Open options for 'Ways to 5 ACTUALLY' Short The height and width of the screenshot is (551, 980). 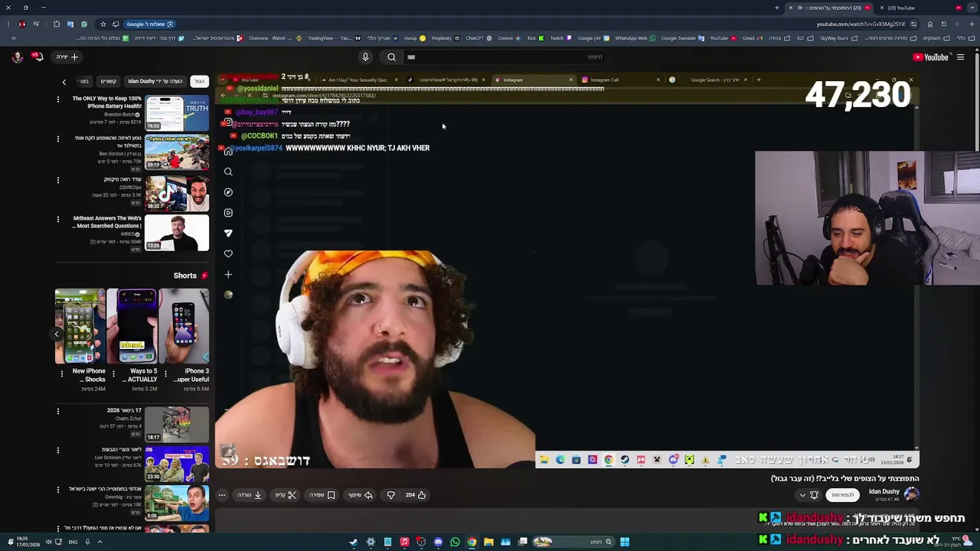[113, 374]
